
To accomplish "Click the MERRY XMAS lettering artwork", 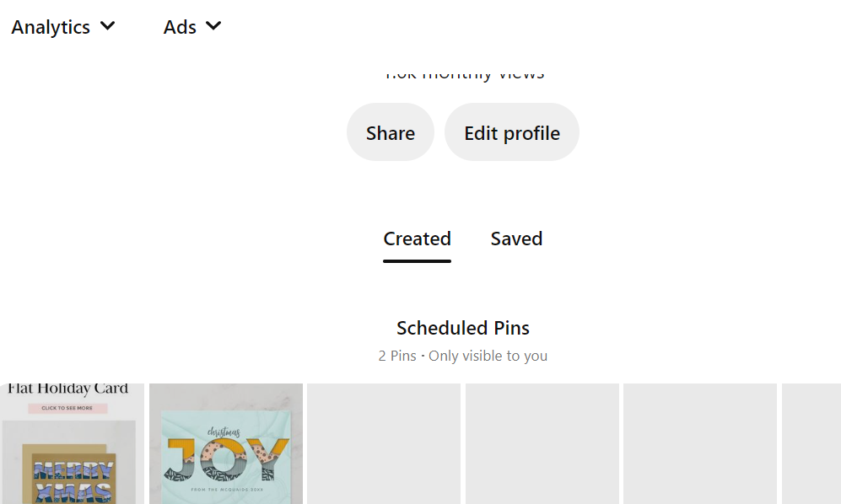I will [x=73, y=480].
